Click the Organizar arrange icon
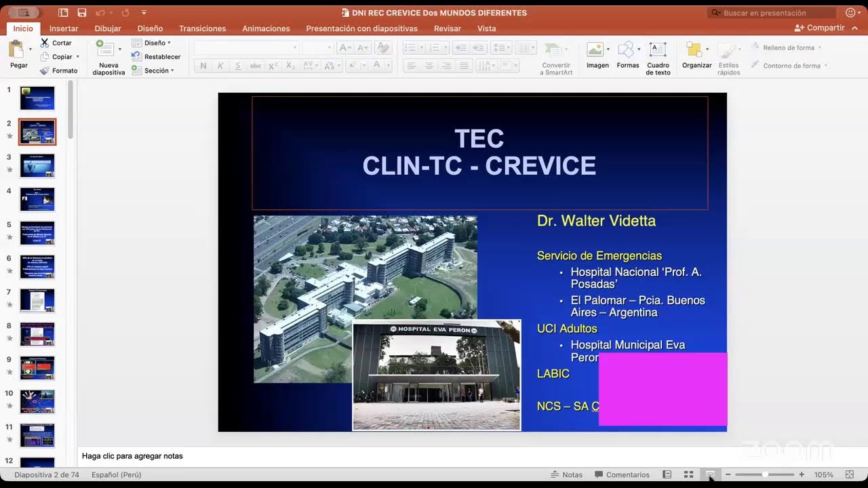This screenshot has height=488, width=868. 694,49
